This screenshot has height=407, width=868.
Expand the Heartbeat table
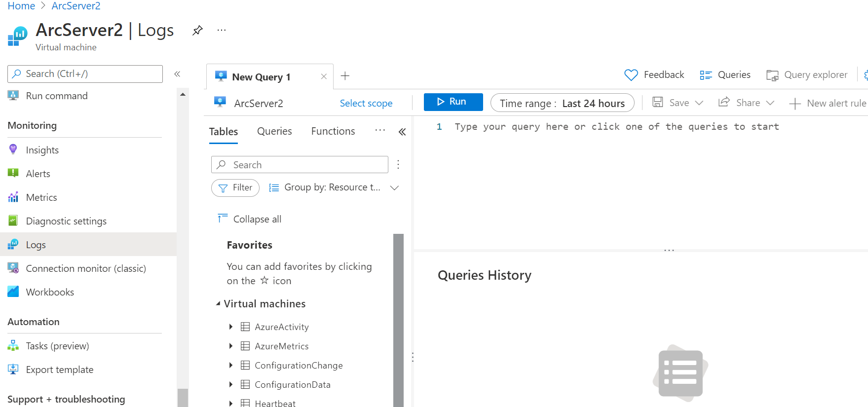pyautogui.click(x=230, y=403)
